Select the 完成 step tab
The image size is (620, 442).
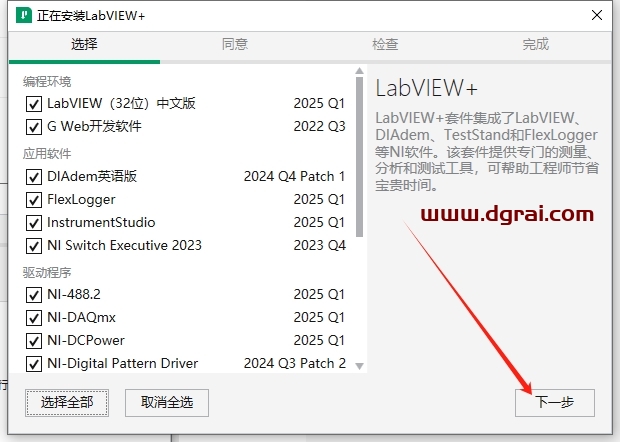pos(536,44)
